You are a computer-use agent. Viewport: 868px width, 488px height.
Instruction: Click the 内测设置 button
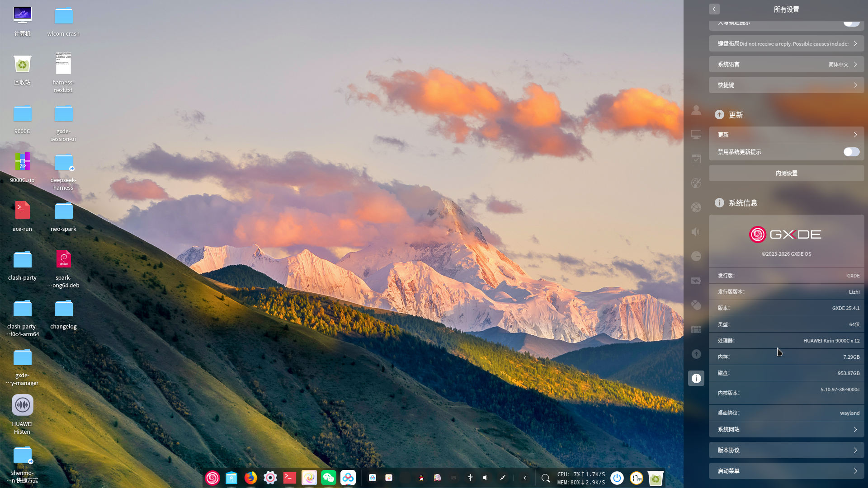(x=787, y=173)
